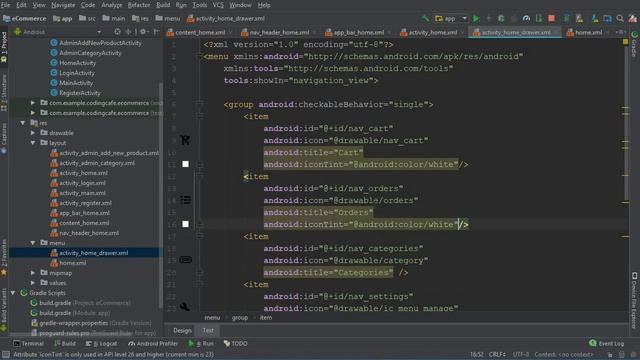Click the editor vertical scrollbar
This screenshot has height=360, width=640.
[x=625, y=122]
